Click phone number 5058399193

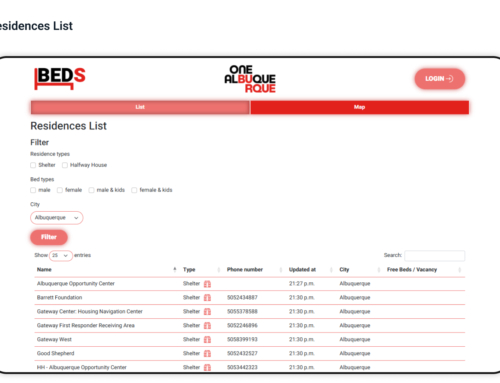(242, 340)
